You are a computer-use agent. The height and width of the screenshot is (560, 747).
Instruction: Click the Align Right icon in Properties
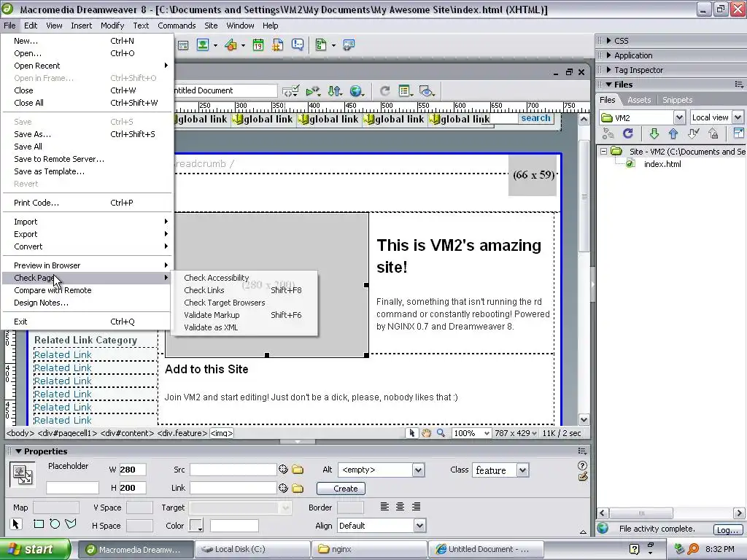pos(416,507)
